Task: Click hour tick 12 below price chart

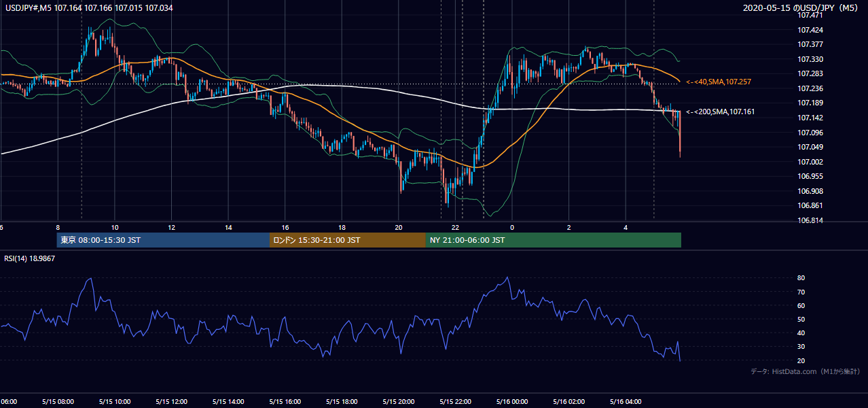Action: [171, 228]
